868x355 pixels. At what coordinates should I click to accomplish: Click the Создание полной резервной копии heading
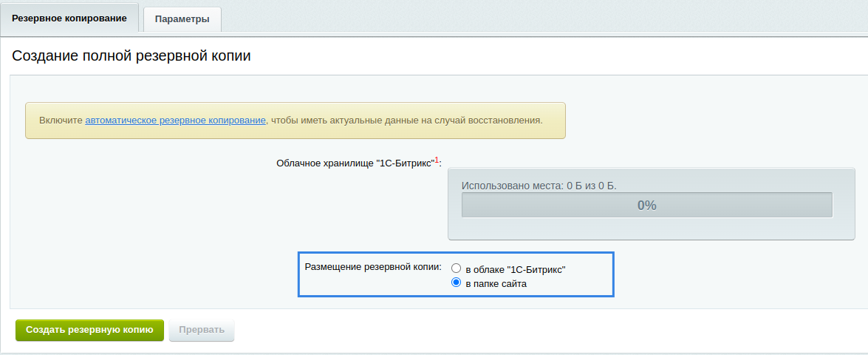pyautogui.click(x=131, y=56)
